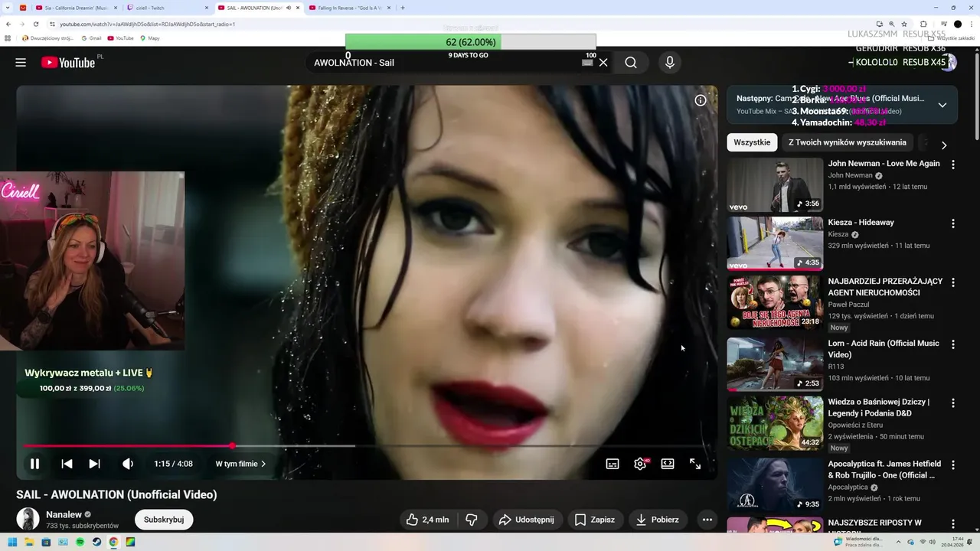Image resolution: width=980 pixels, height=551 pixels.
Task: Switch to Sia - California Dreamin' tab
Action: click(76, 8)
